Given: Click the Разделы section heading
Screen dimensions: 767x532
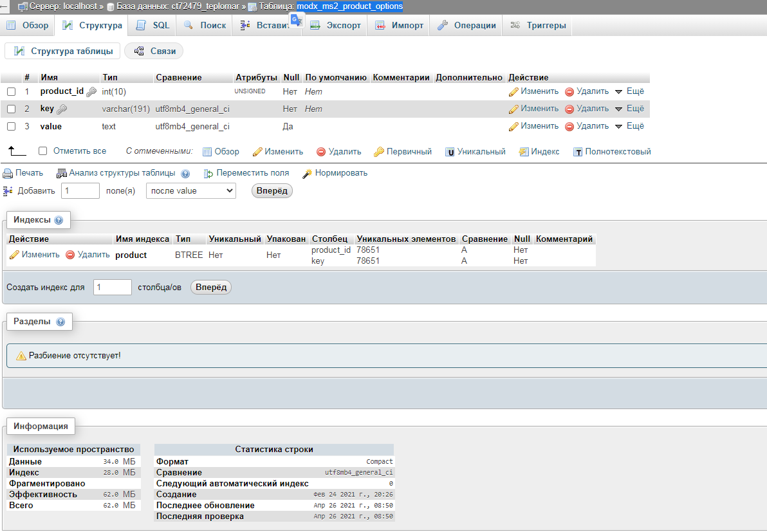Looking at the screenshot, I should coord(32,321).
